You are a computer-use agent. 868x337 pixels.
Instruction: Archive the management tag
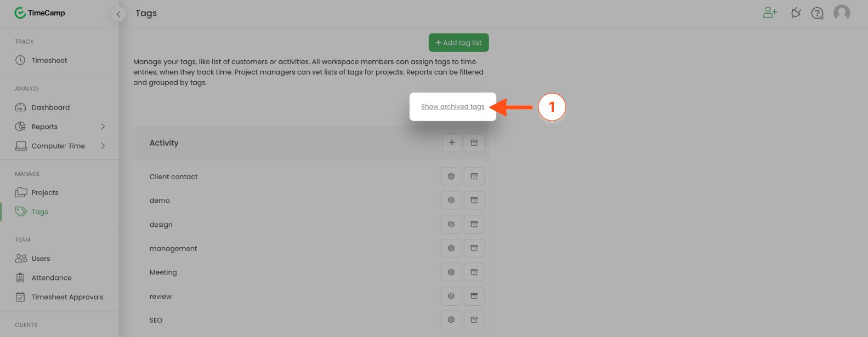click(474, 248)
